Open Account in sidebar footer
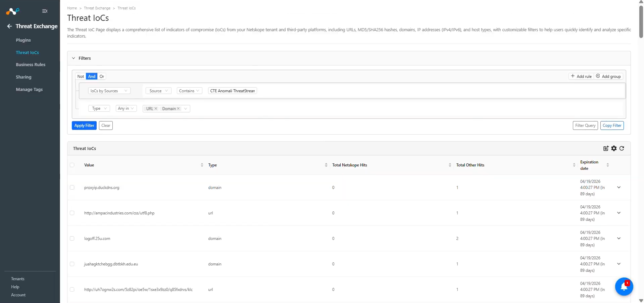Image resolution: width=644 pixels, height=303 pixels. coord(18,295)
